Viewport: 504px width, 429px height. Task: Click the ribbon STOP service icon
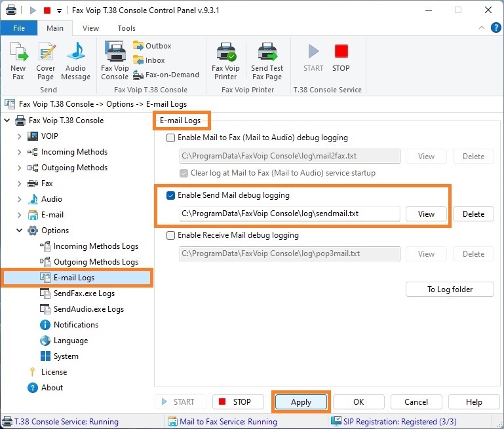(341, 58)
